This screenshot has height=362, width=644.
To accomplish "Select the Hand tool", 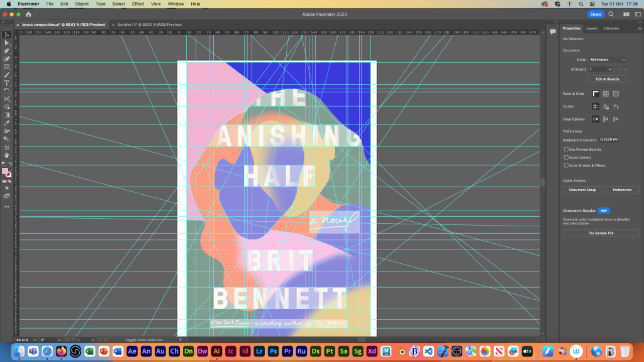I will [7, 155].
